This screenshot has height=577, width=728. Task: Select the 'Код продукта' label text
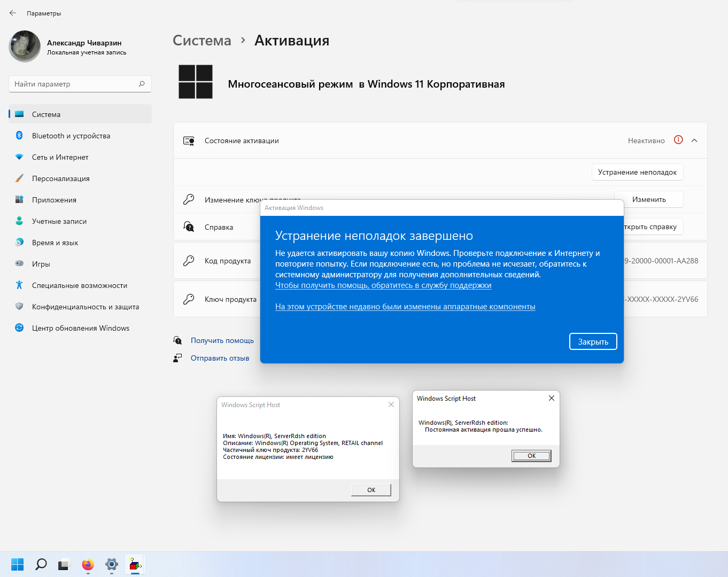[x=228, y=261]
